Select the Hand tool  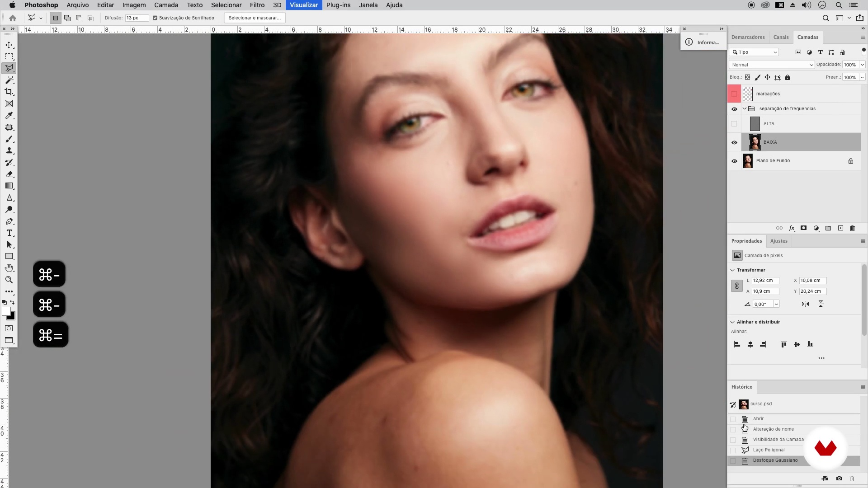tap(9, 268)
